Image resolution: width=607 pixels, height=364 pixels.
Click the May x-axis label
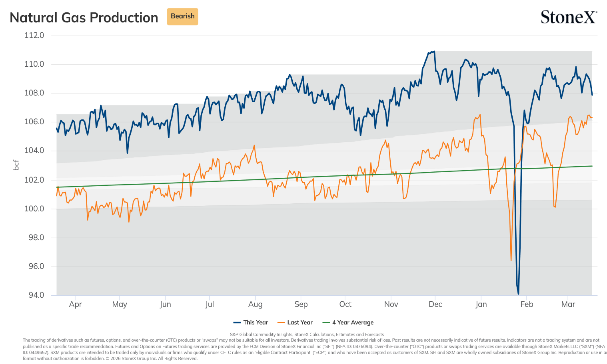click(x=120, y=304)
